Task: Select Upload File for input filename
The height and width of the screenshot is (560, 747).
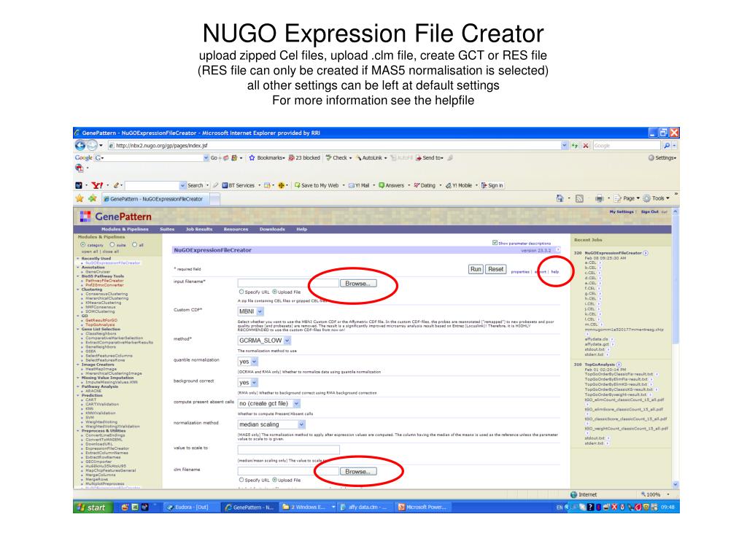Action: (x=274, y=292)
